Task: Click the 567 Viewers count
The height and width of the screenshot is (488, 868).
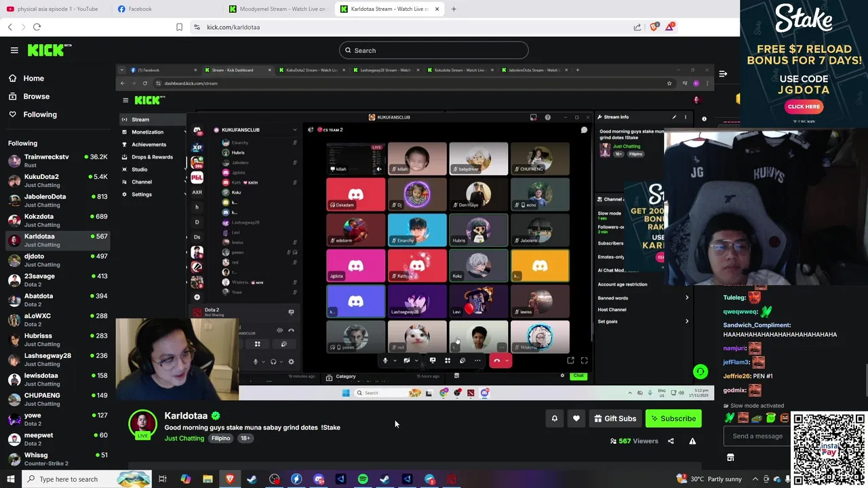Action: 634,441
